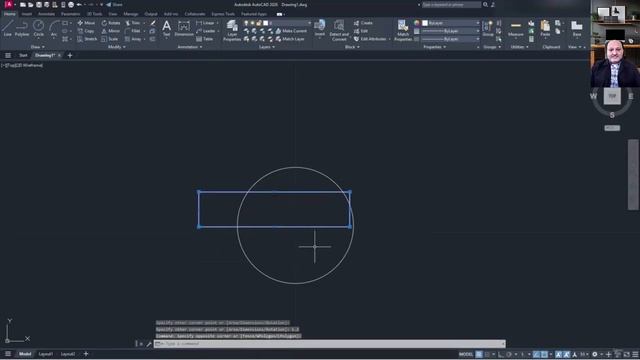
Task: Select the Arc tool
Action: tap(53, 28)
